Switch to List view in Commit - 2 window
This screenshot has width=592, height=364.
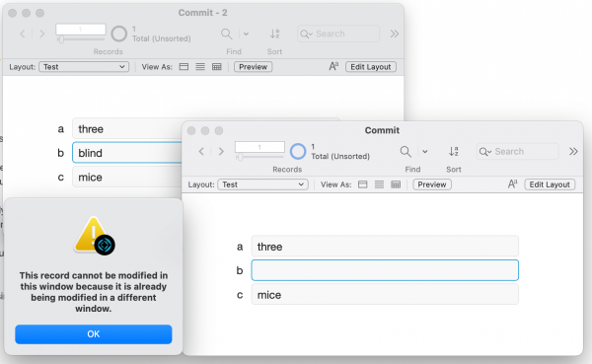tap(200, 67)
